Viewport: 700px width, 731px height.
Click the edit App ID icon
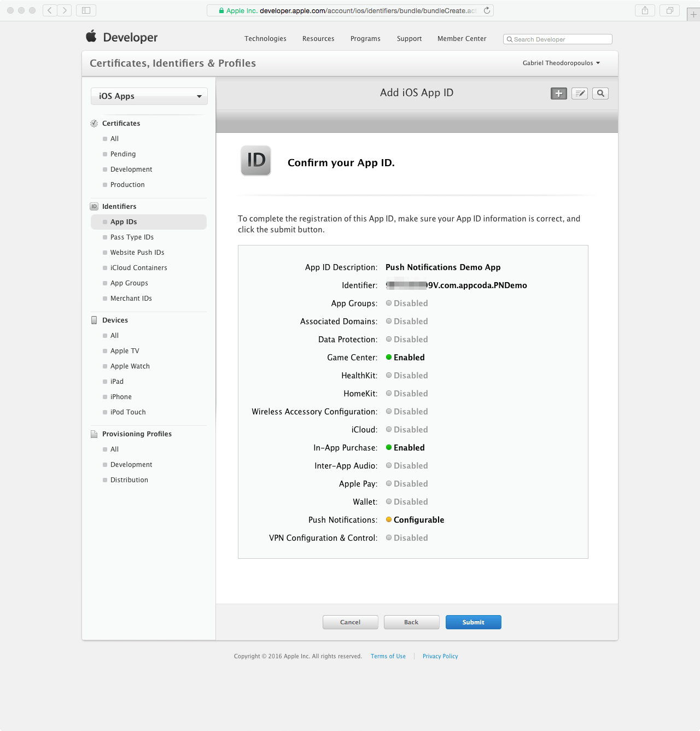tap(580, 93)
